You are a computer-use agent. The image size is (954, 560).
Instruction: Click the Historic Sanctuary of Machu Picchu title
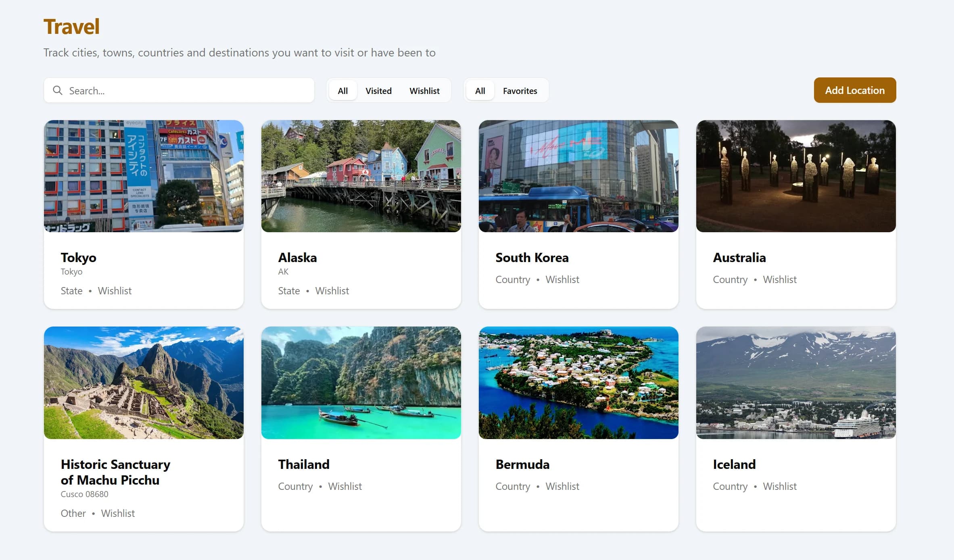(x=115, y=472)
